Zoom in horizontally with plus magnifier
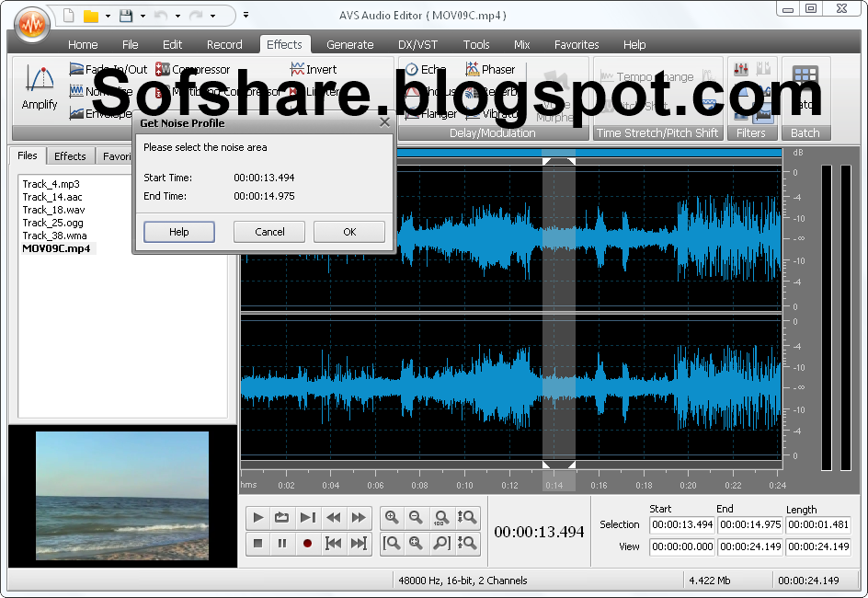Image resolution: width=868 pixels, height=598 pixels. click(x=392, y=517)
